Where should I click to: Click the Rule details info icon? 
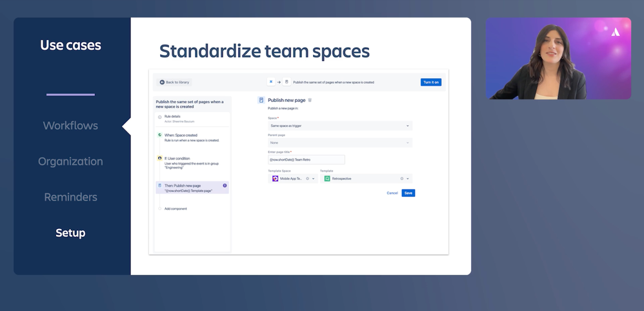[x=160, y=117]
